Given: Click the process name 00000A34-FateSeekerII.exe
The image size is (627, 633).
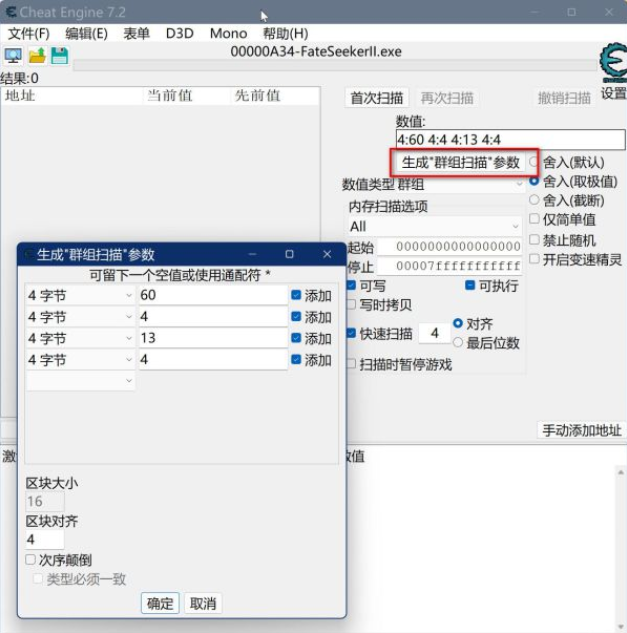Looking at the screenshot, I should [316, 52].
